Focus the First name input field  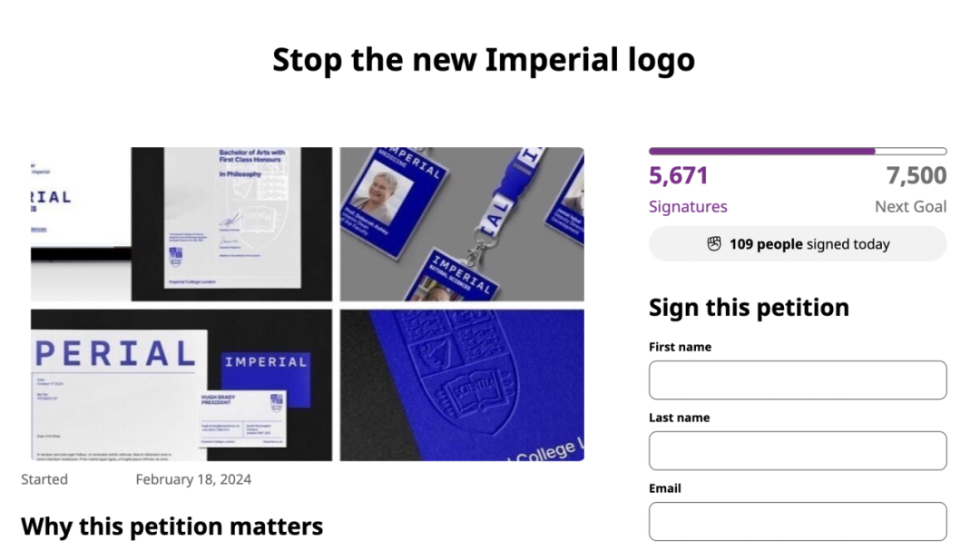tap(798, 380)
